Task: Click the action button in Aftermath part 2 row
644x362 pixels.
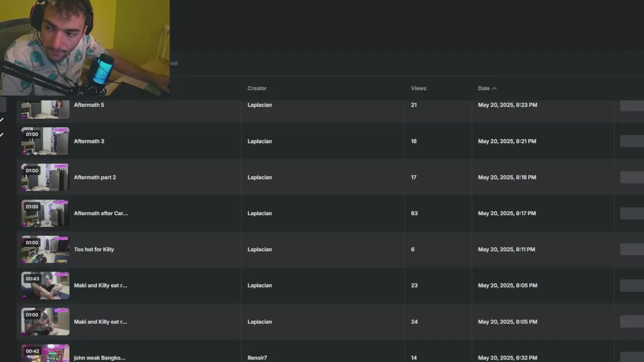Action: pos(632,177)
